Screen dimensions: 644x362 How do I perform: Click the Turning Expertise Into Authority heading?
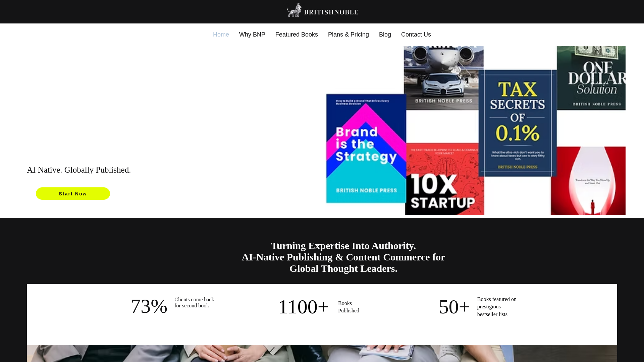(x=343, y=257)
